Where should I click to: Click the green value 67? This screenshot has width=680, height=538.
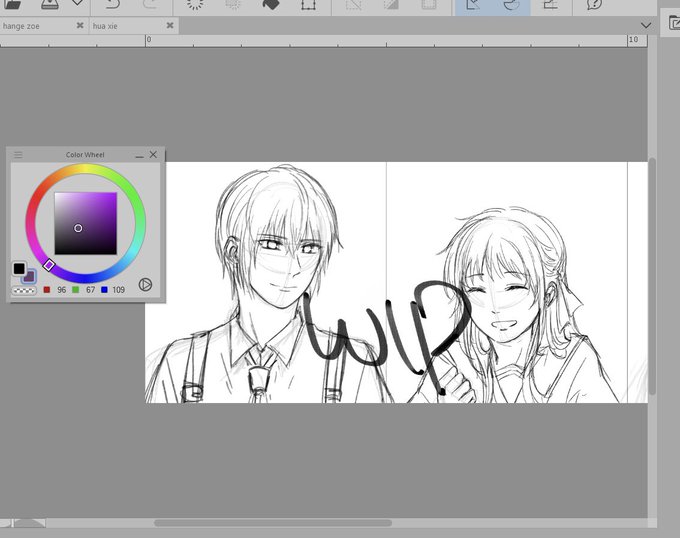pos(90,290)
